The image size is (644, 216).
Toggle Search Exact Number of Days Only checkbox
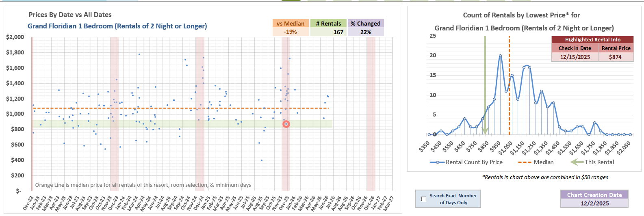click(x=423, y=199)
